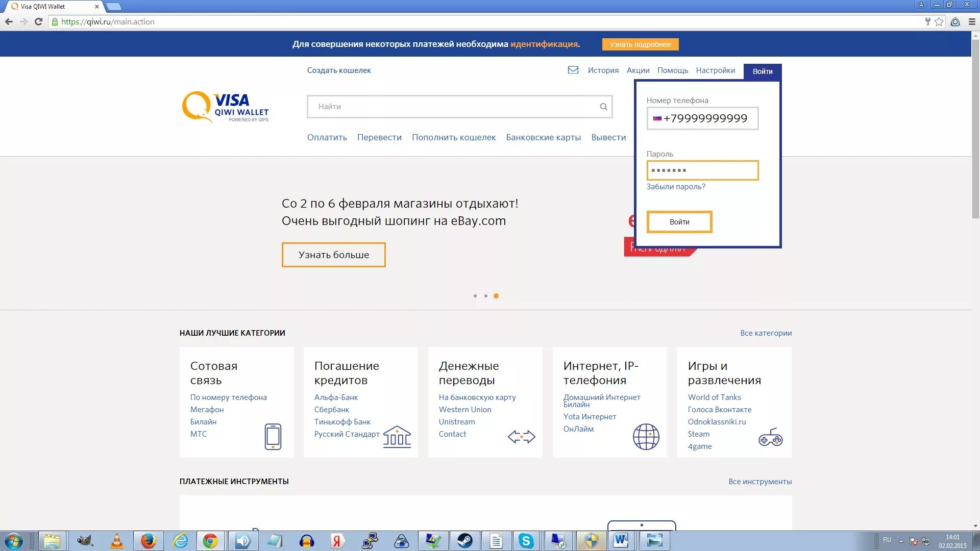Screen dimensions: 980x551
Task: Submit login with the orange-outlined Войти button
Action: (x=679, y=222)
